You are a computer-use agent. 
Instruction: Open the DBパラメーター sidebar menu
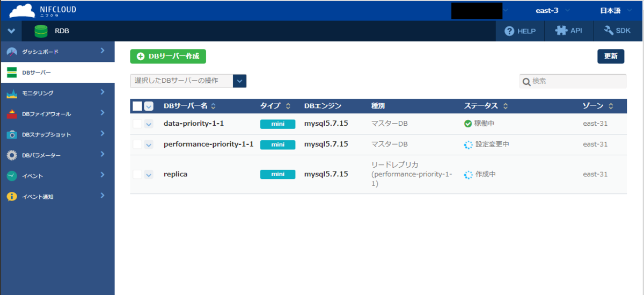[57, 155]
